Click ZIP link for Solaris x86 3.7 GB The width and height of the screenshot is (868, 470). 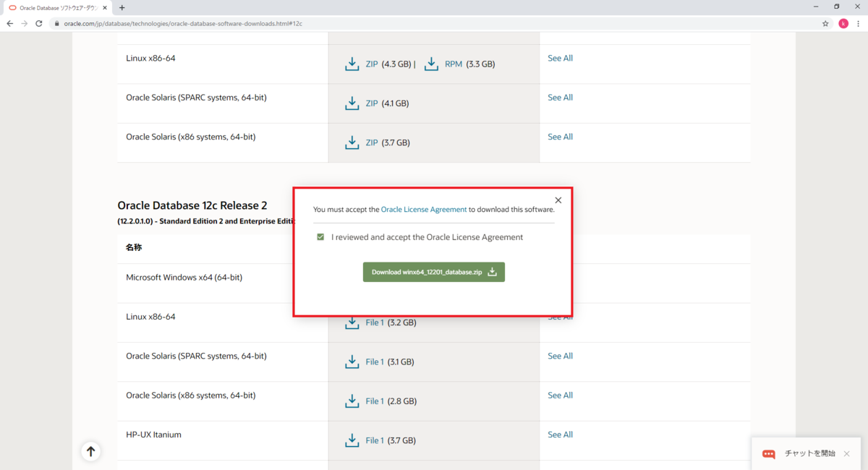[372, 142]
